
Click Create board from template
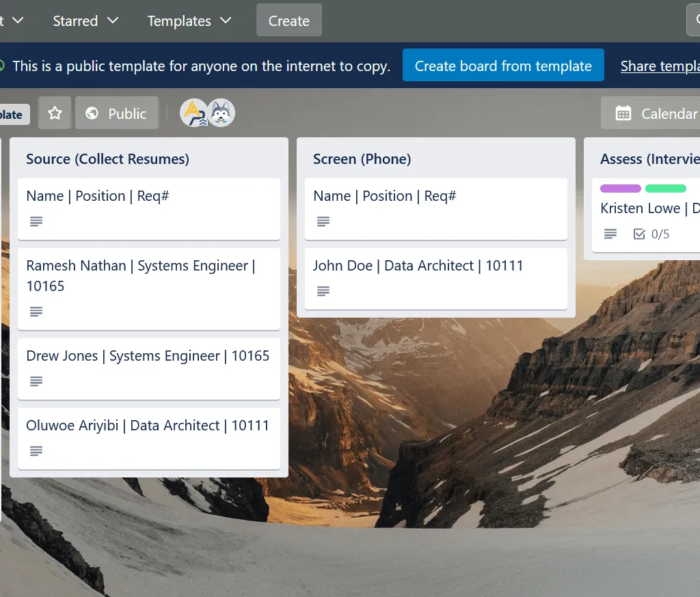[x=503, y=66]
